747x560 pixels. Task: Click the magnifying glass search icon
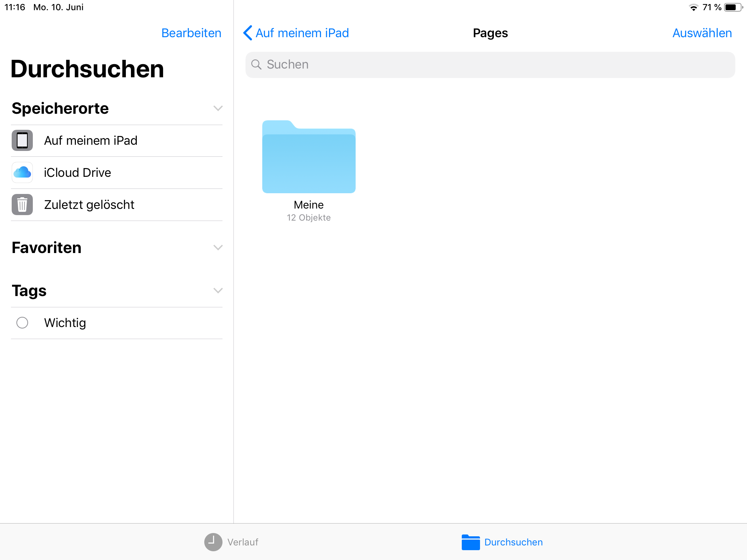click(256, 65)
